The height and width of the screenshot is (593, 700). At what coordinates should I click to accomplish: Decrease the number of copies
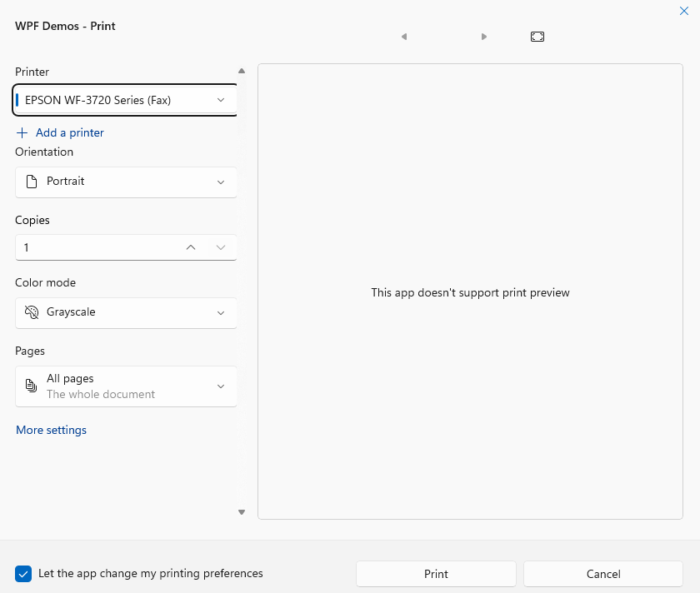pyautogui.click(x=221, y=247)
